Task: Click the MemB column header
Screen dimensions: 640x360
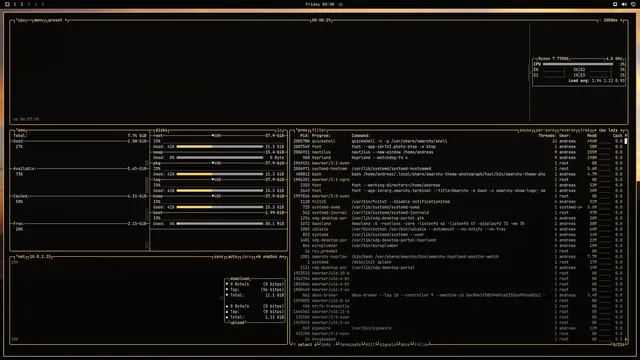Action: pyautogui.click(x=592, y=136)
